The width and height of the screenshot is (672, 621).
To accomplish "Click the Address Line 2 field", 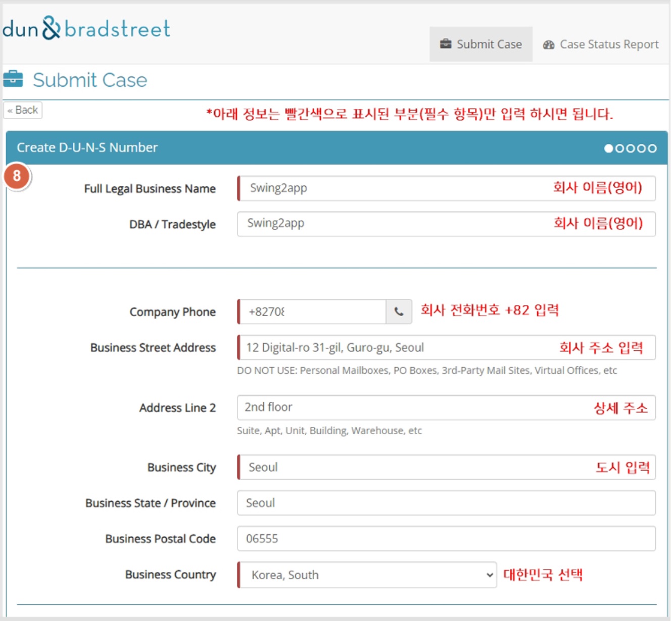I will coord(447,408).
